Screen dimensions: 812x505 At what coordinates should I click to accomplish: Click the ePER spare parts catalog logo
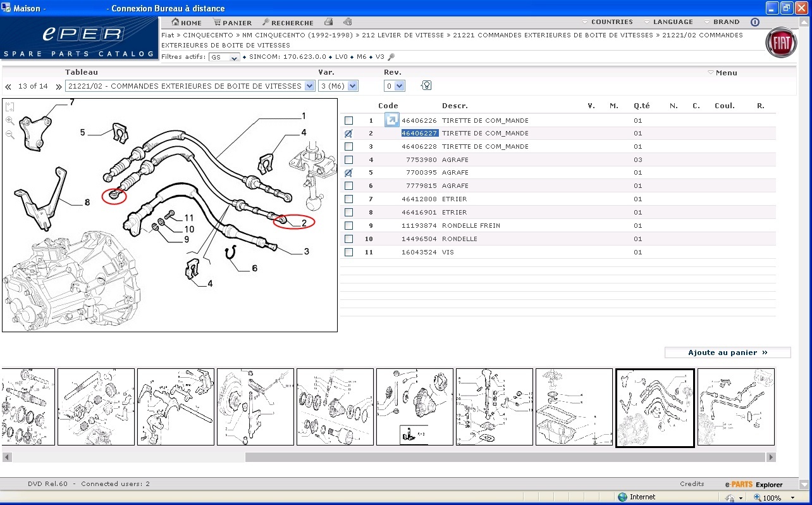pos(79,39)
